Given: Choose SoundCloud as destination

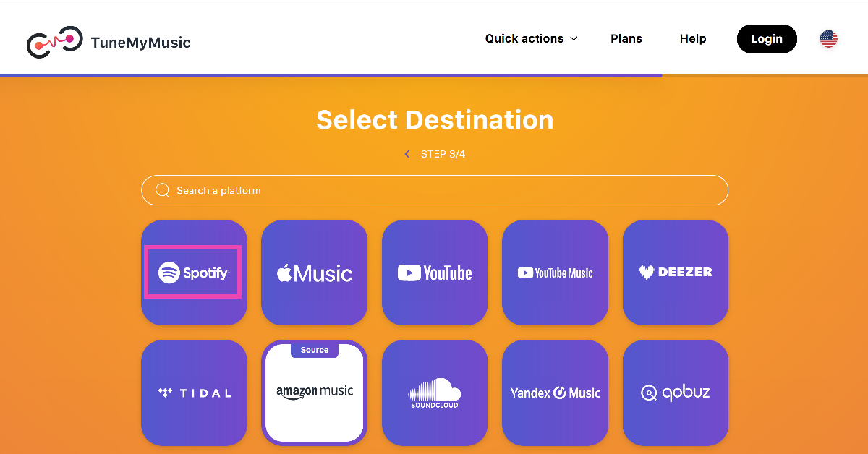Looking at the screenshot, I should point(435,393).
